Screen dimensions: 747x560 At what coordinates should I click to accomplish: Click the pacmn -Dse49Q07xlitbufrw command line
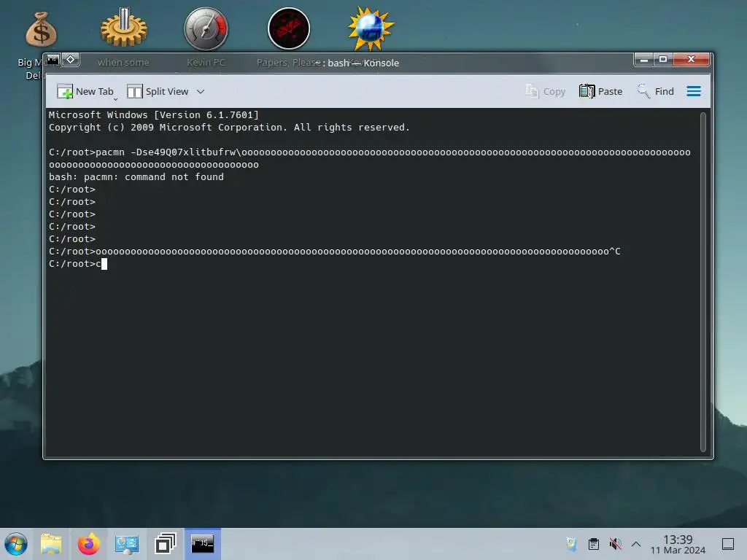[369, 158]
